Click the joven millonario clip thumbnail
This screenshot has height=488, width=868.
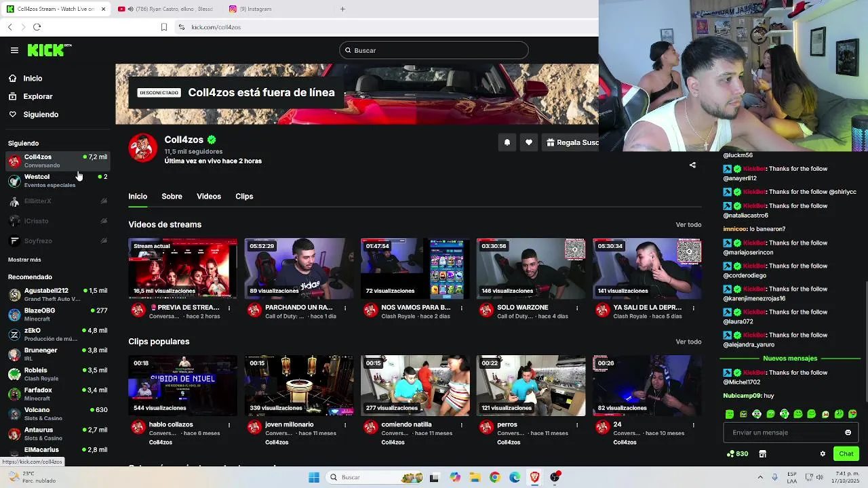[299, 386]
